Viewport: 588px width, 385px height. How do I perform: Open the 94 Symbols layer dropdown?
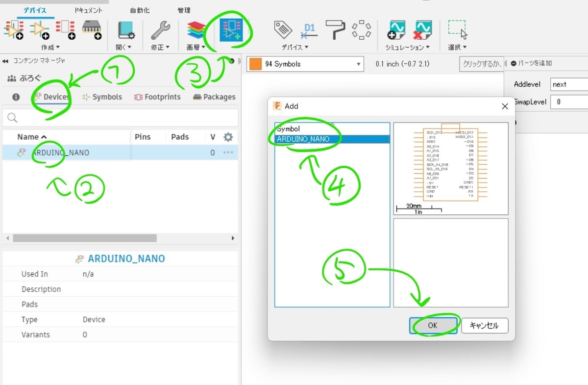point(305,64)
